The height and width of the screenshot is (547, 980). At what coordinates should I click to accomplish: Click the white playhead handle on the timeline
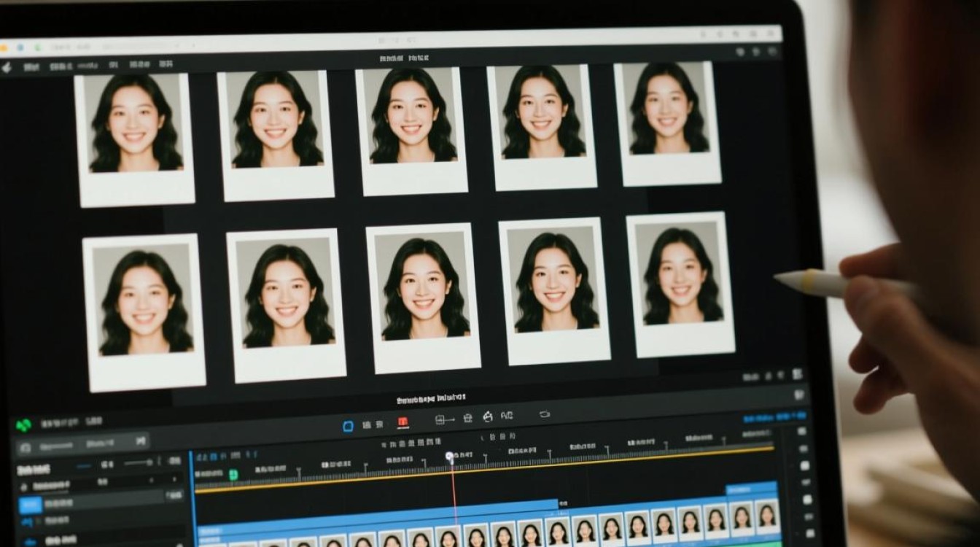[x=450, y=457]
